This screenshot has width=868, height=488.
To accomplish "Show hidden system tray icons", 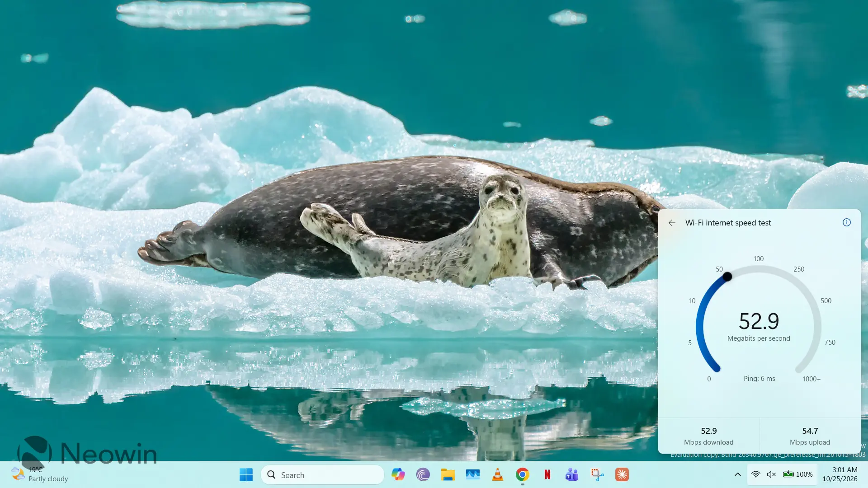I will pyautogui.click(x=737, y=474).
